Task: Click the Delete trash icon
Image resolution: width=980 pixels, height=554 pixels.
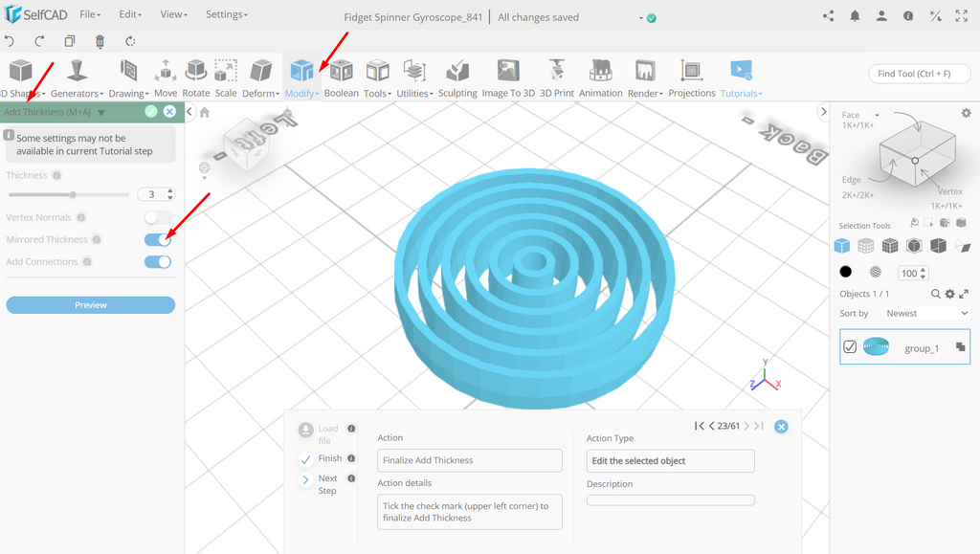Action: tap(100, 41)
